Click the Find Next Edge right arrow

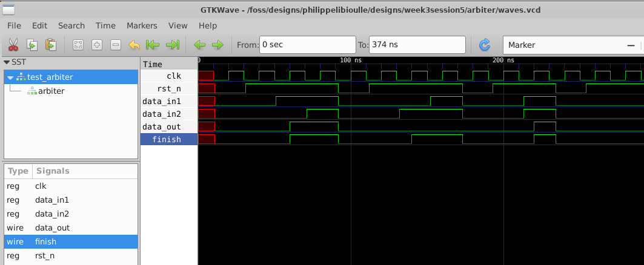pos(217,45)
